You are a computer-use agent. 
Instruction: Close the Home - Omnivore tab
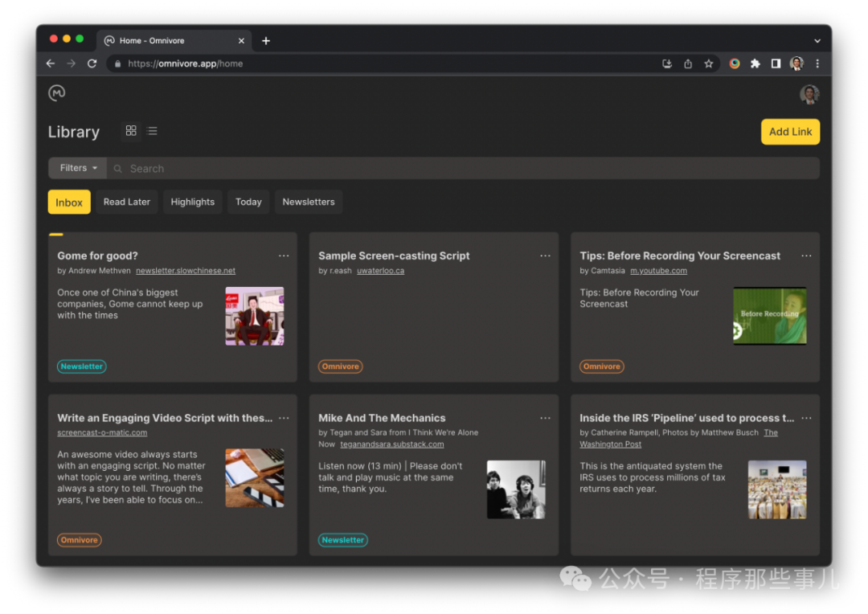coord(241,40)
